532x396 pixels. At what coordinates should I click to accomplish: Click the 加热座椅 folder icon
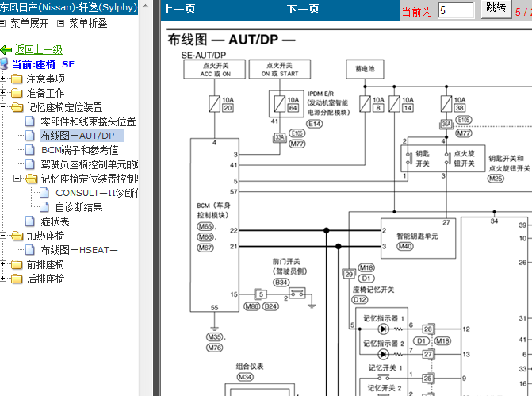coord(17,236)
